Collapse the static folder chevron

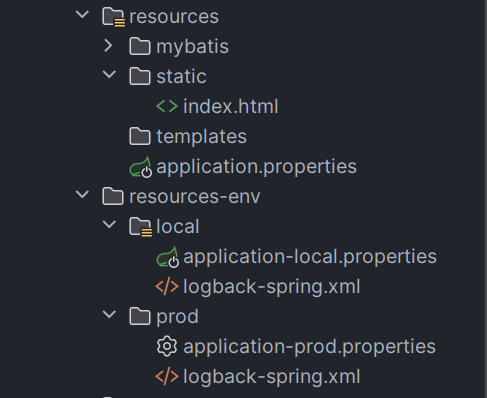tap(109, 74)
